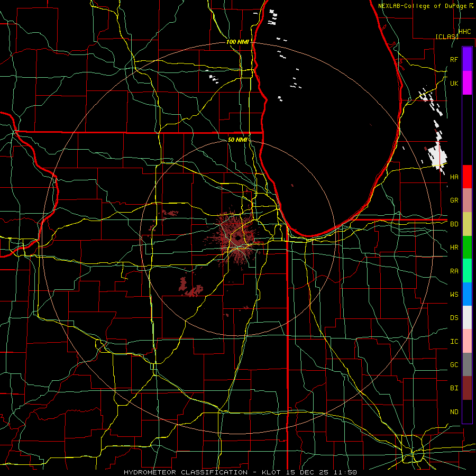
Task: Click the IC legend label
Action: pyautogui.click(x=454, y=341)
